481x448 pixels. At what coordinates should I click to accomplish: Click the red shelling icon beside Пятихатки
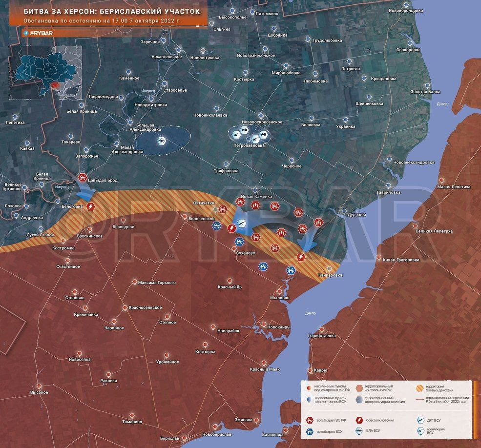[223, 209]
